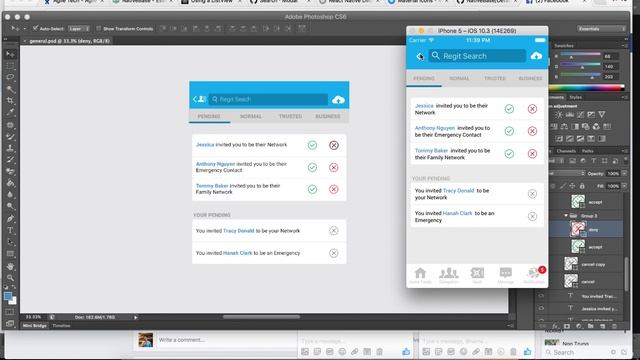The height and width of the screenshot is (360, 640).
Task: Select the Rectangle shape tool
Action: click(10, 254)
